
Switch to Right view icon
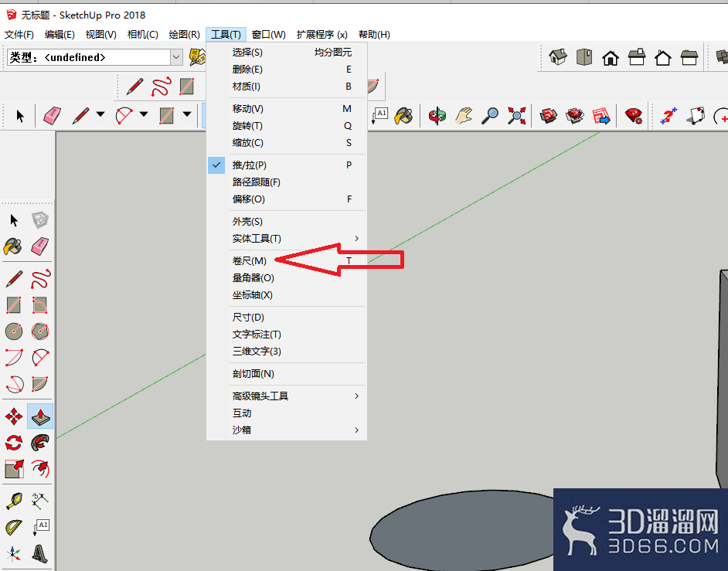pyautogui.click(x=637, y=57)
